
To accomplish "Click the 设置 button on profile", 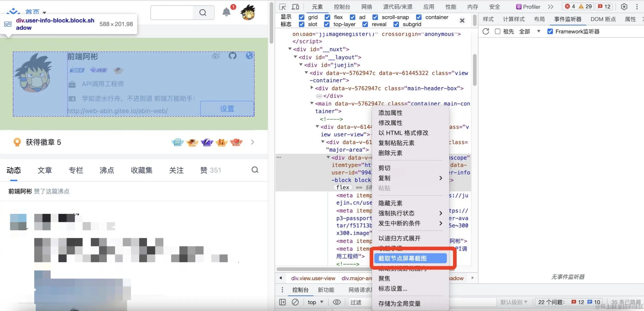I will click(x=227, y=109).
